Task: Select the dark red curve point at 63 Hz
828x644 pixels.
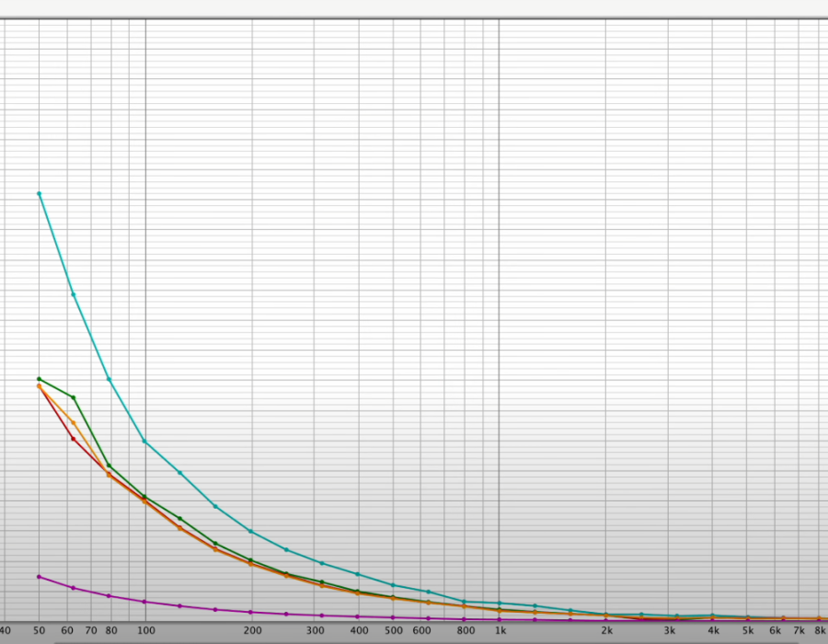Action: [x=74, y=439]
